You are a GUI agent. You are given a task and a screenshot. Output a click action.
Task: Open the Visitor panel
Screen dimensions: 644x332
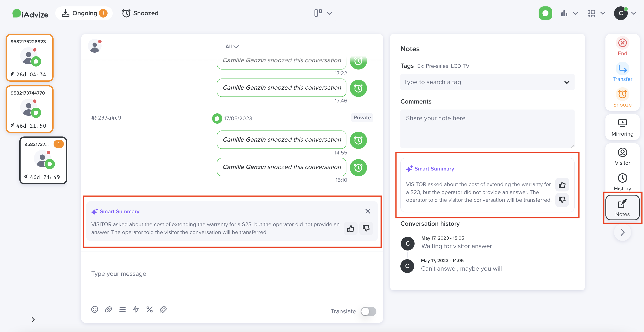[622, 157]
